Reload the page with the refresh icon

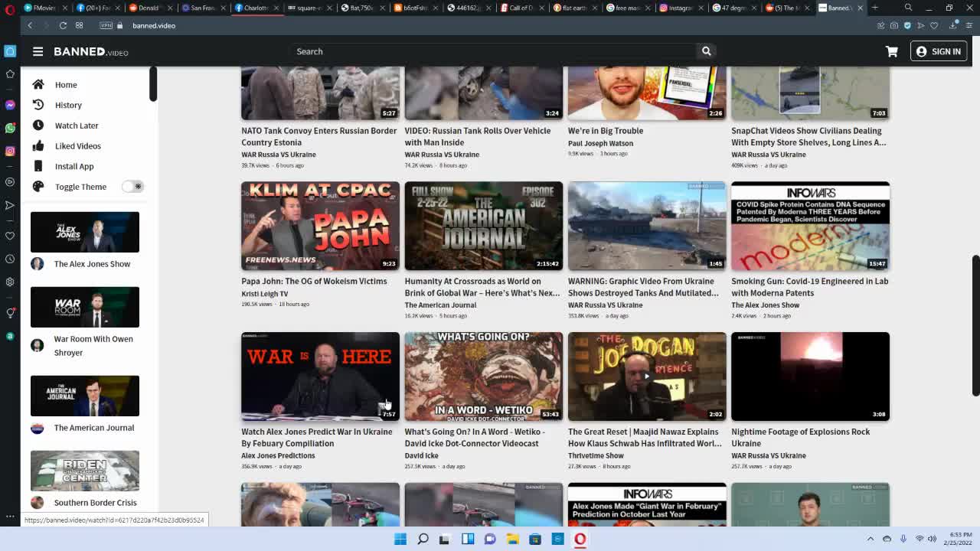click(63, 25)
